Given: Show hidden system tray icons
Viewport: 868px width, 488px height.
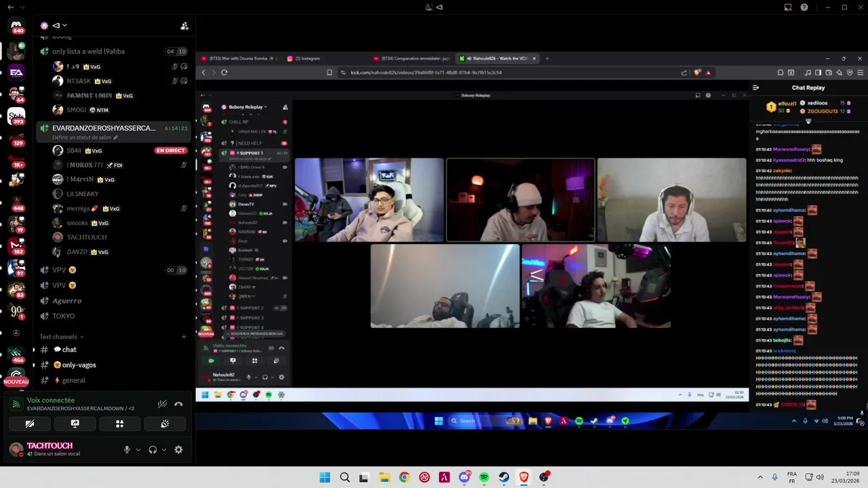Looking at the screenshot, I should click(760, 477).
